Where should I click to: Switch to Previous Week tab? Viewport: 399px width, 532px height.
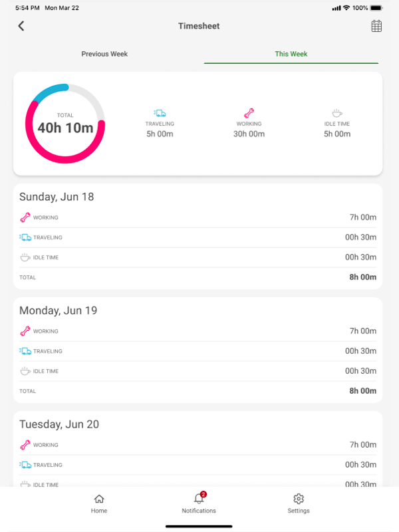(104, 54)
